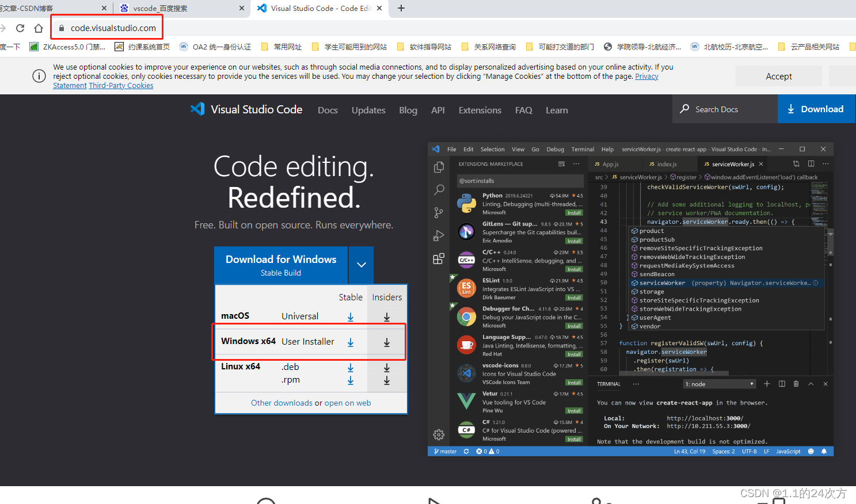856x504 pixels.
Task: Download macOS Universal Insiders build
Action: (x=387, y=316)
